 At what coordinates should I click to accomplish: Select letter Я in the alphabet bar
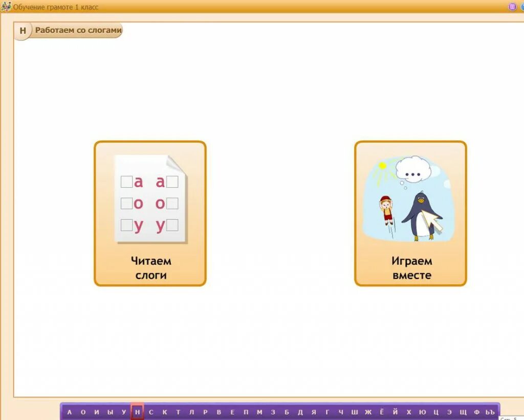314,412
